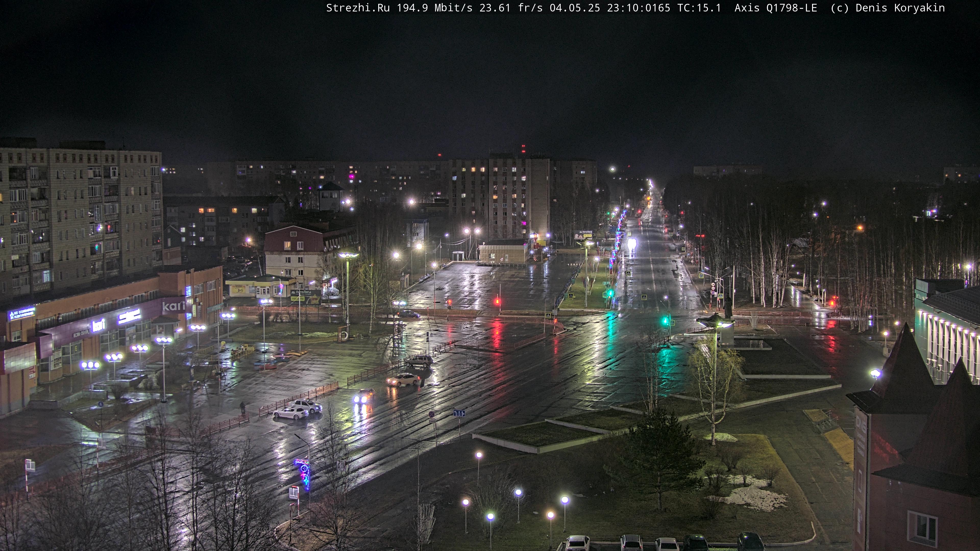980x551 pixels.
Task: Click the large kari rooftop sign
Action: pyautogui.click(x=174, y=306)
